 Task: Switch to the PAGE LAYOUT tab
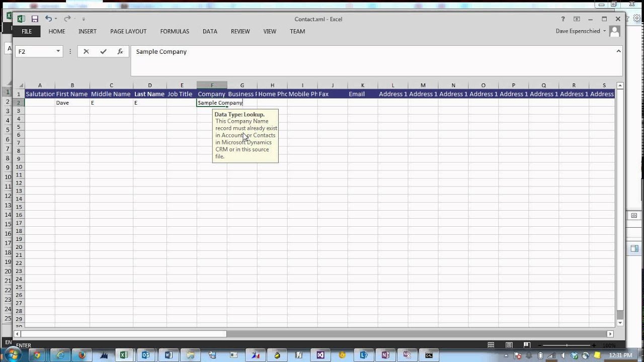click(128, 31)
